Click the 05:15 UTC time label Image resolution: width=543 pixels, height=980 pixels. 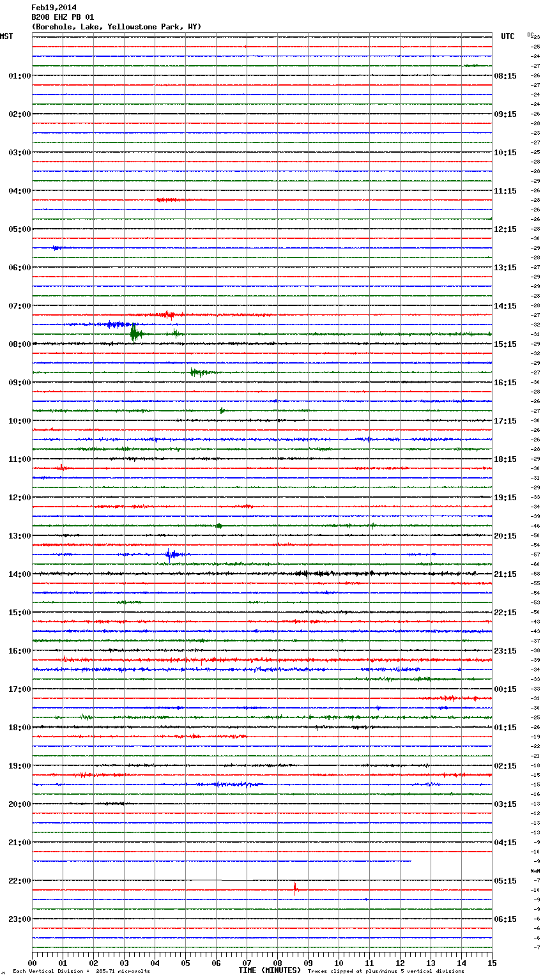tap(505, 881)
